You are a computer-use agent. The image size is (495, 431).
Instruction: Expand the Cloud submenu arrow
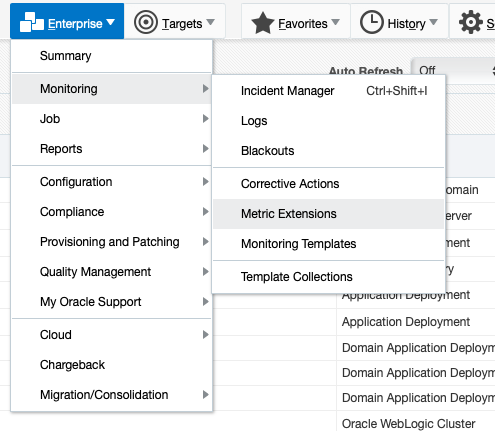[x=206, y=335]
